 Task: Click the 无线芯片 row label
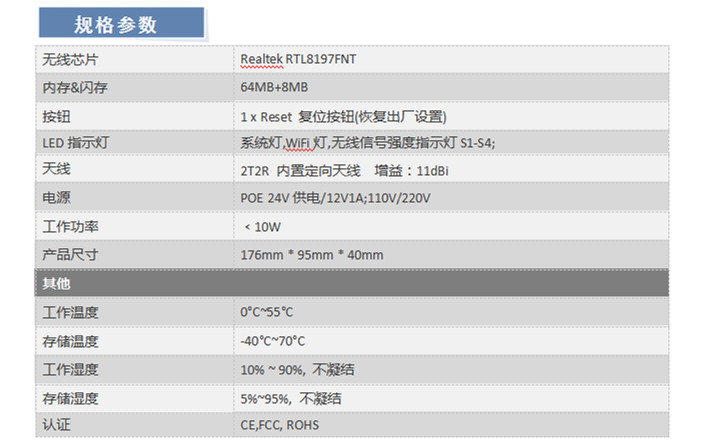tap(70, 60)
